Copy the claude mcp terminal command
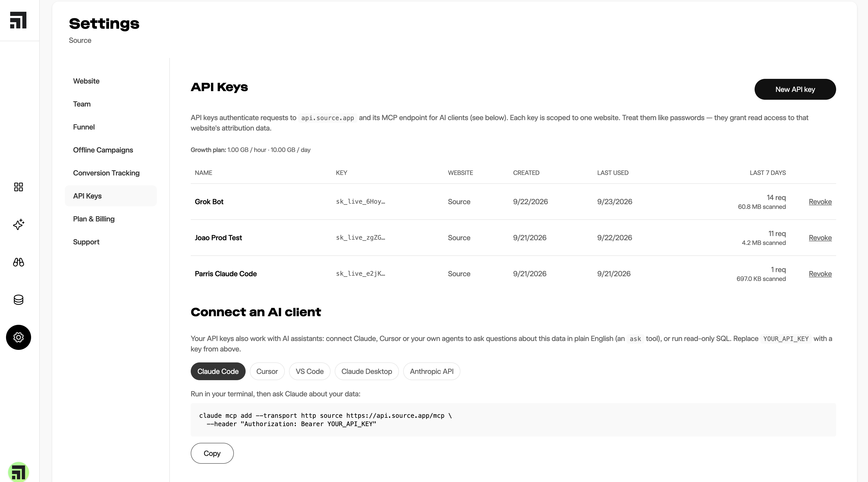Viewport: 868px width, 482px height. [x=212, y=453]
